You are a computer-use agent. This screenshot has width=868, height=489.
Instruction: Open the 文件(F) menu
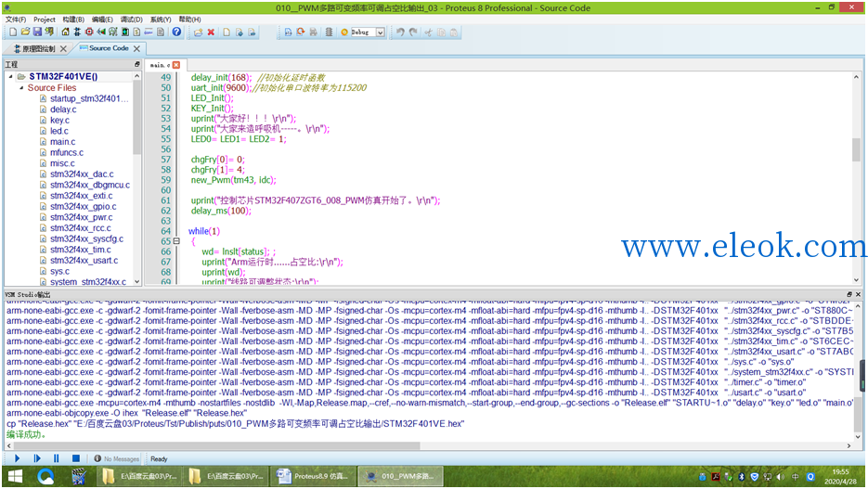tap(16, 19)
